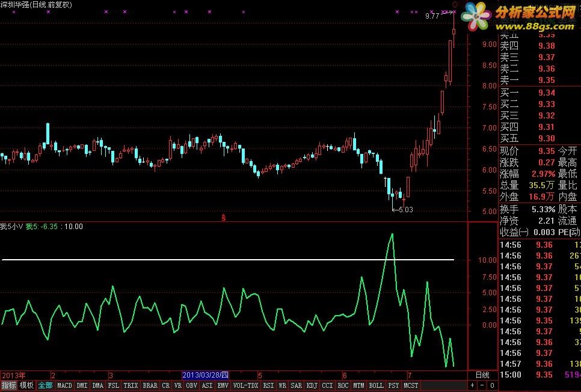581x392 pixels.
Task: Select the OBV indicator
Action: pos(191,386)
